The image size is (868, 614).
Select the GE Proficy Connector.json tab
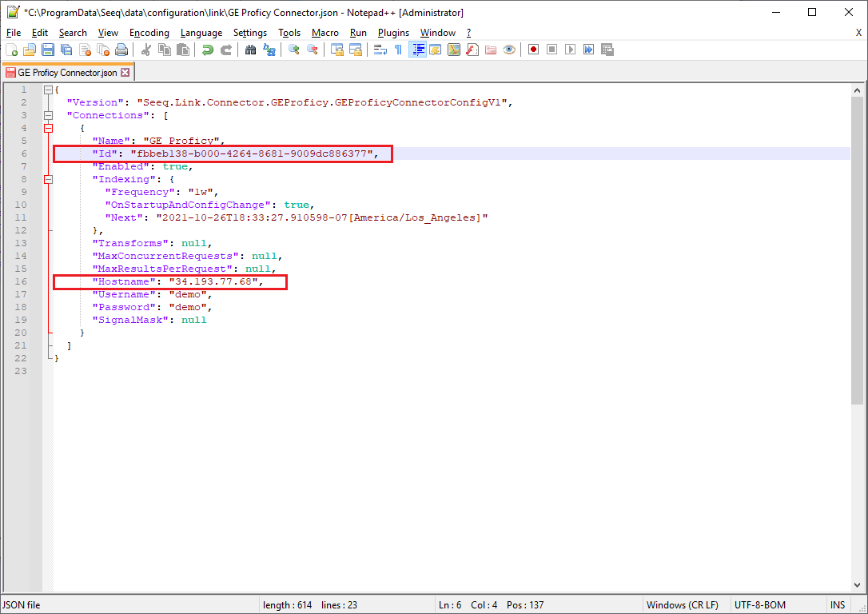[x=67, y=73]
